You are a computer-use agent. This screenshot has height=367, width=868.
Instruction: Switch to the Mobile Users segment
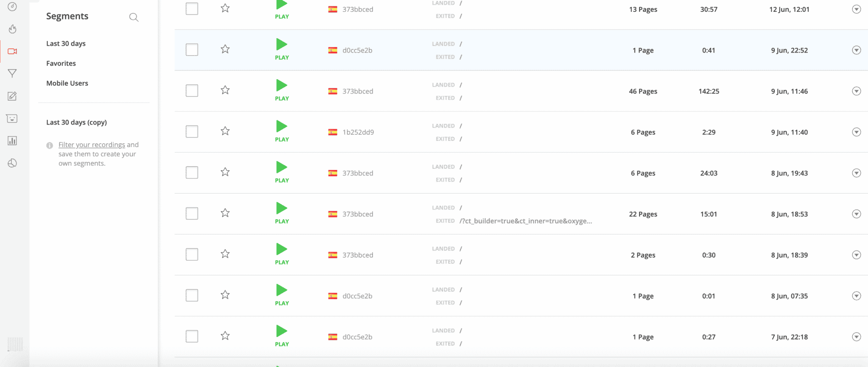tap(67, 83)
